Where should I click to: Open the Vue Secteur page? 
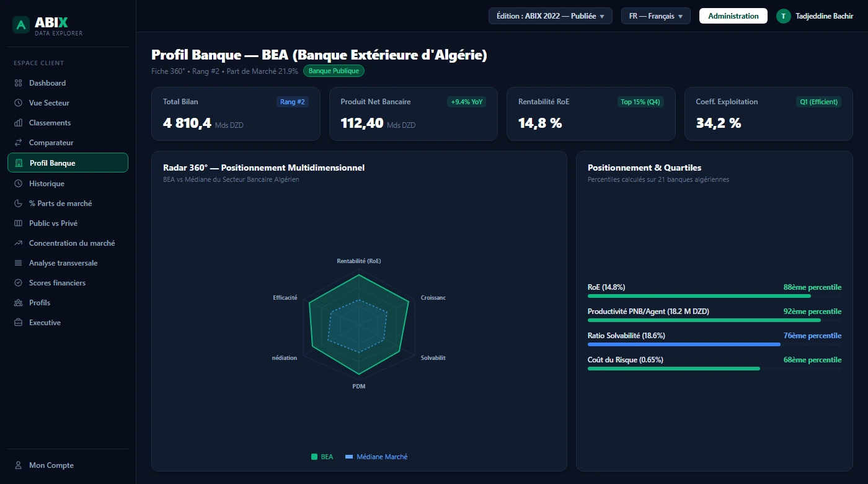click(x=68, y=103)
